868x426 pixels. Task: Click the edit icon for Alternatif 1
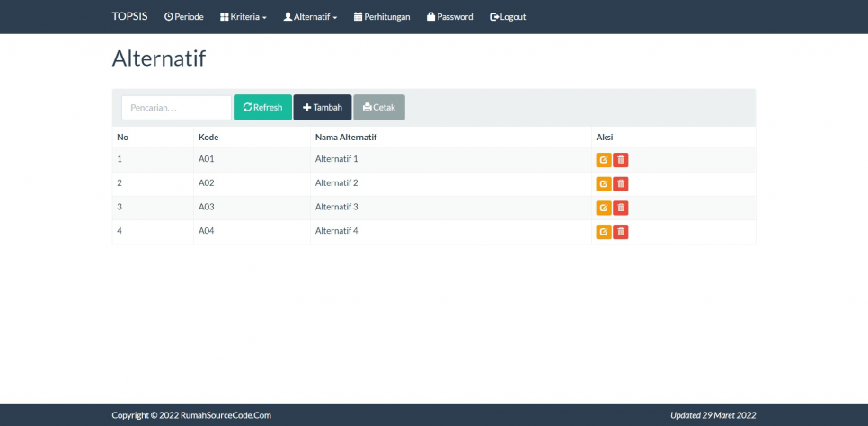click(x=604, y=160)
